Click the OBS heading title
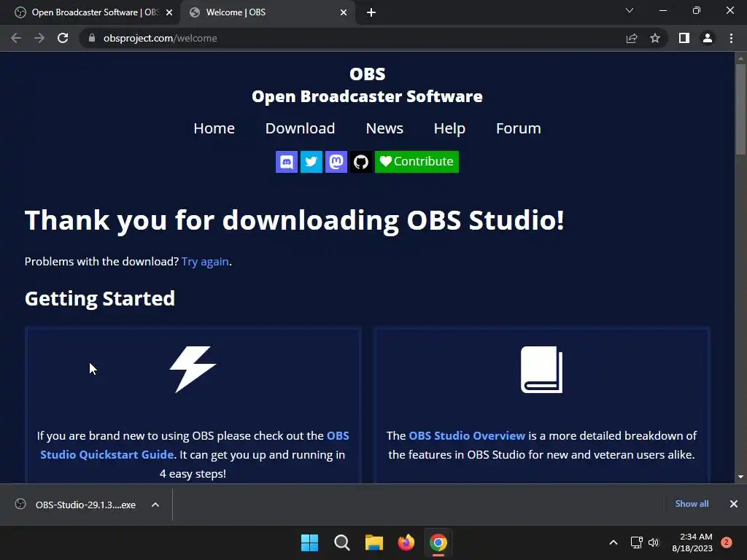 click(x=368, y=74)
